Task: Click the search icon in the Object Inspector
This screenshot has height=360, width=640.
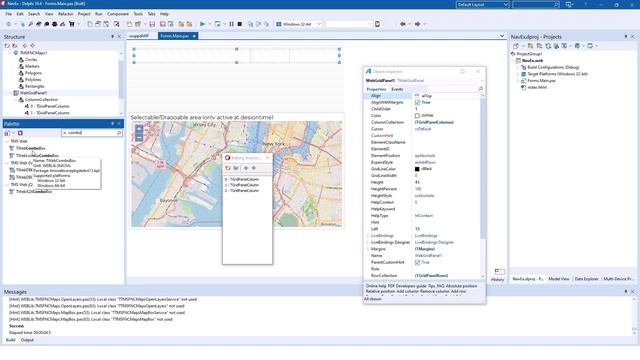Action: pos(480,89)
